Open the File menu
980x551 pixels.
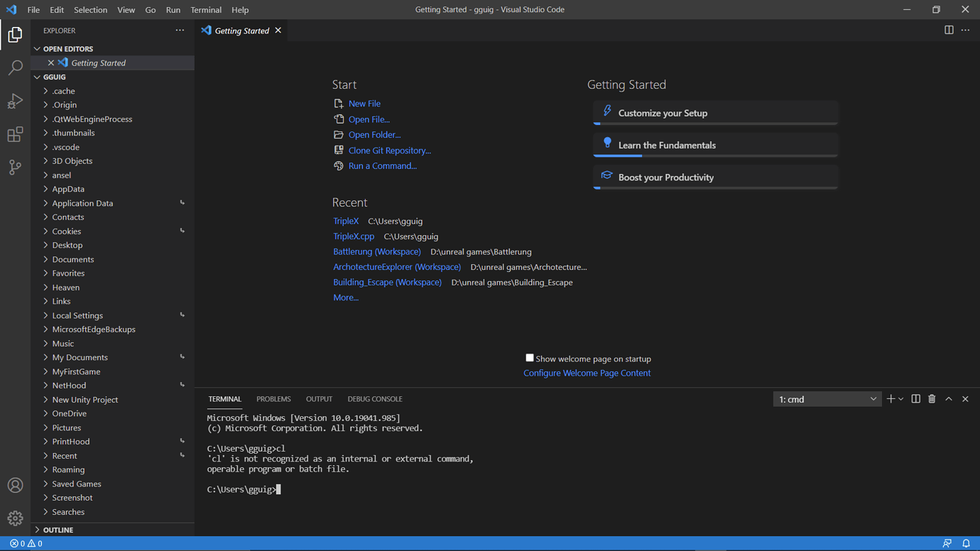tap(33, 10)
